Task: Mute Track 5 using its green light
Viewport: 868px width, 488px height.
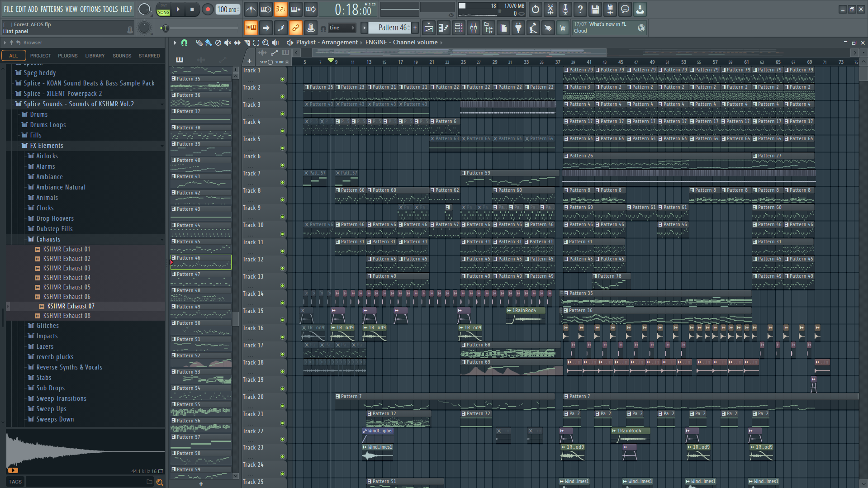Action: (282, 148)
